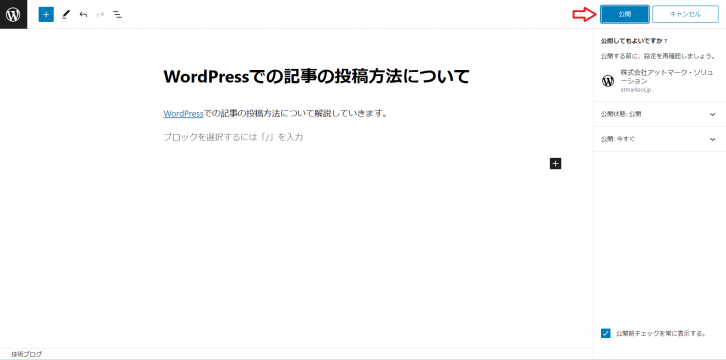The image size is (726, 360).
Task: Click the WordPress logo in top-left corner
Action: (x=13, y=14)
